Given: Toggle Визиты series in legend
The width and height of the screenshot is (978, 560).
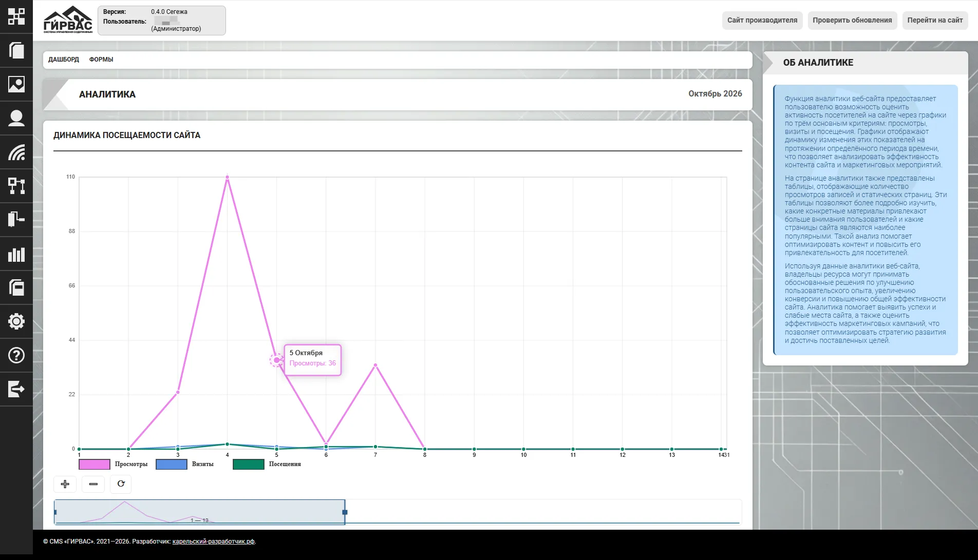Looking at the screenshot, I should click(x=202, y=464).
